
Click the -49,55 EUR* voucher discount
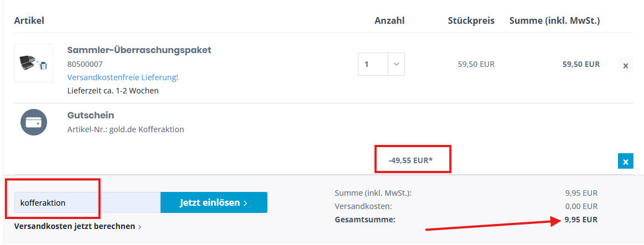coord(410,160)
